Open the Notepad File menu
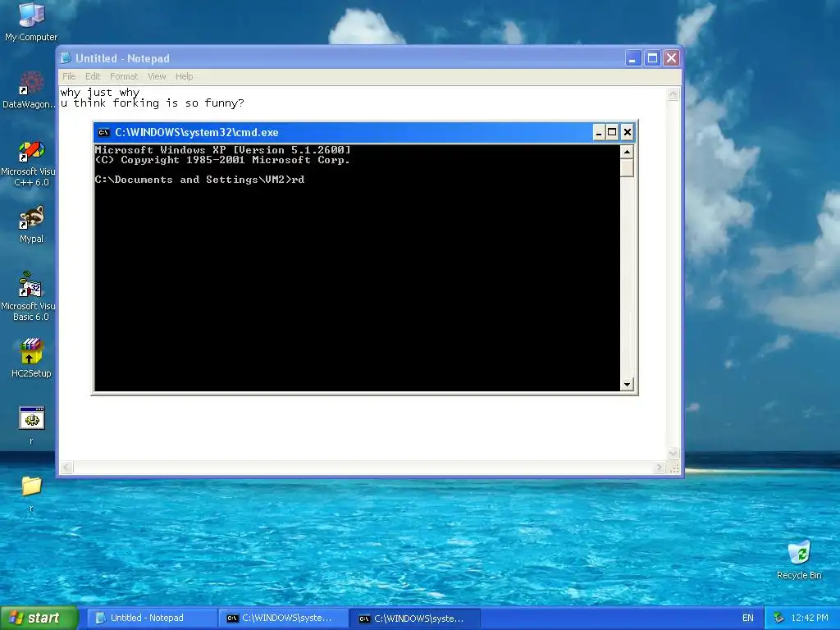This screenshot has width=840, height=630. point(69,76)
